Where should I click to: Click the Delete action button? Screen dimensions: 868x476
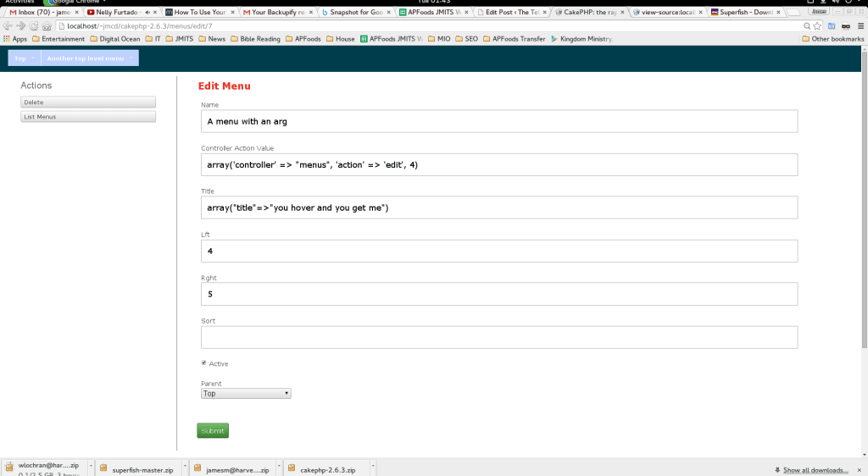[x=88, y=102]
